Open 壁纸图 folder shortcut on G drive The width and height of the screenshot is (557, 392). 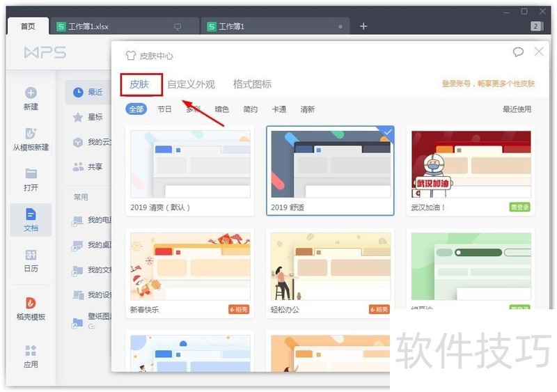tap(91, 321)
